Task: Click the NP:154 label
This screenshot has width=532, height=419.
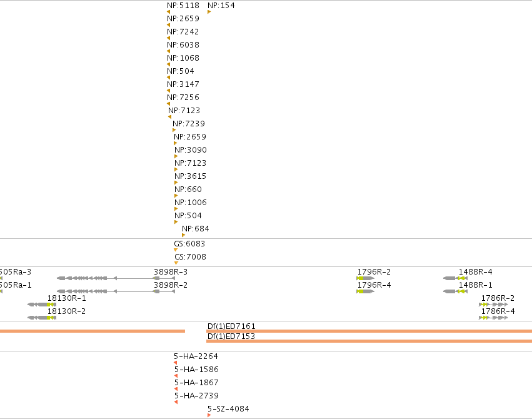Action: (x=221, y=6)
